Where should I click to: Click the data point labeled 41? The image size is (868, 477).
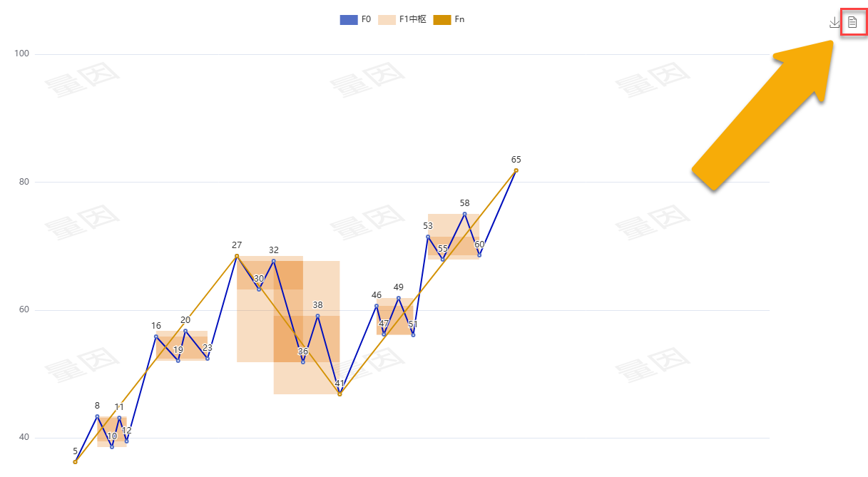point(340,394)
